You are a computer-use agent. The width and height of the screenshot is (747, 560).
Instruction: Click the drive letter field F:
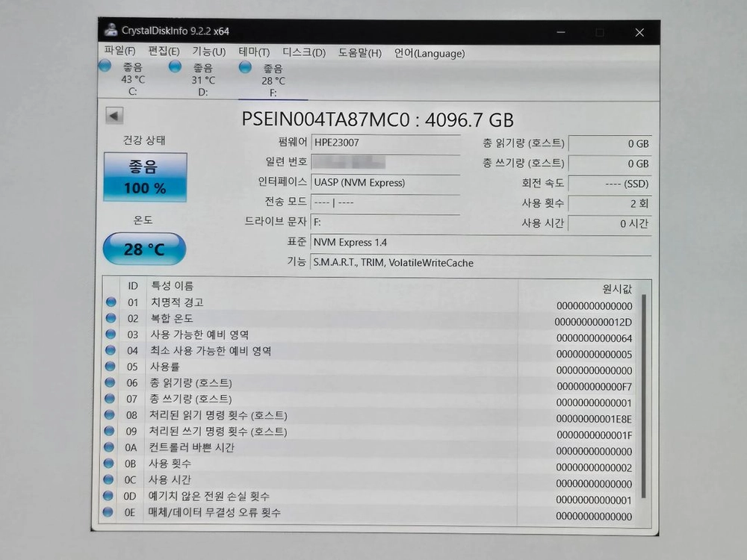coord(385,223)
